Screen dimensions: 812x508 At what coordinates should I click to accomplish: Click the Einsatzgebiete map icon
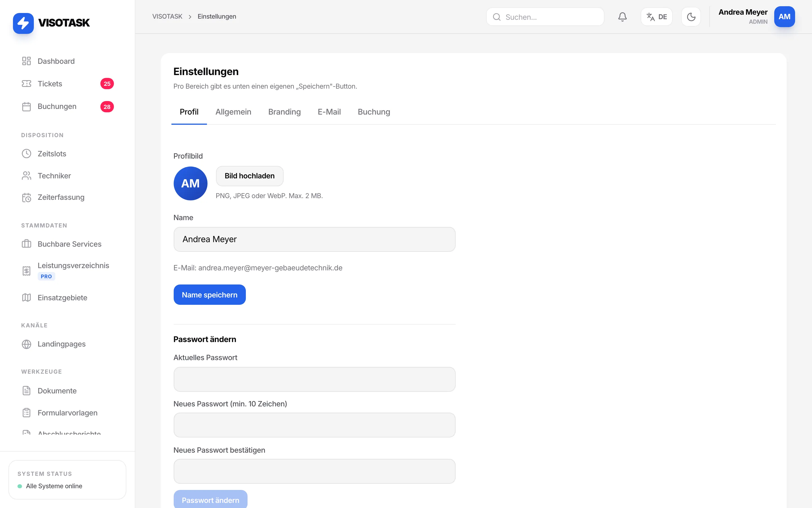point(27,298)
